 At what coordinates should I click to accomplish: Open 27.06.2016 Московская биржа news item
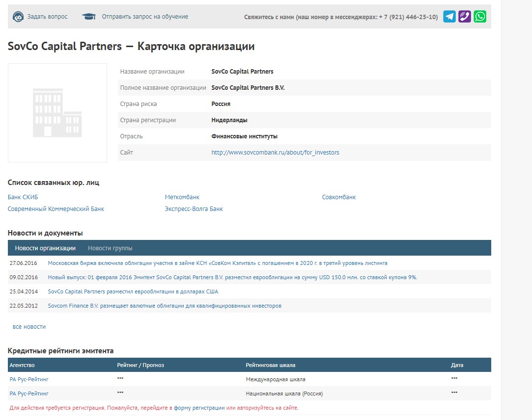(218, 263)
